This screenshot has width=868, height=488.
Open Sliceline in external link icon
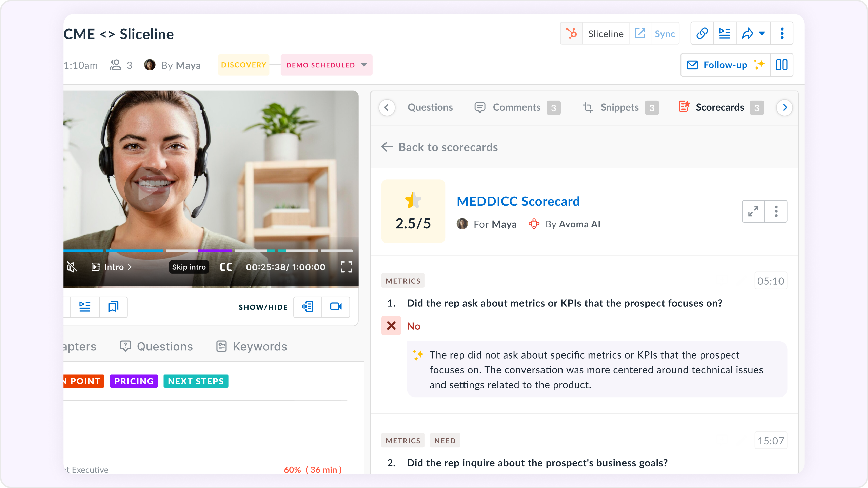[640, 34]
